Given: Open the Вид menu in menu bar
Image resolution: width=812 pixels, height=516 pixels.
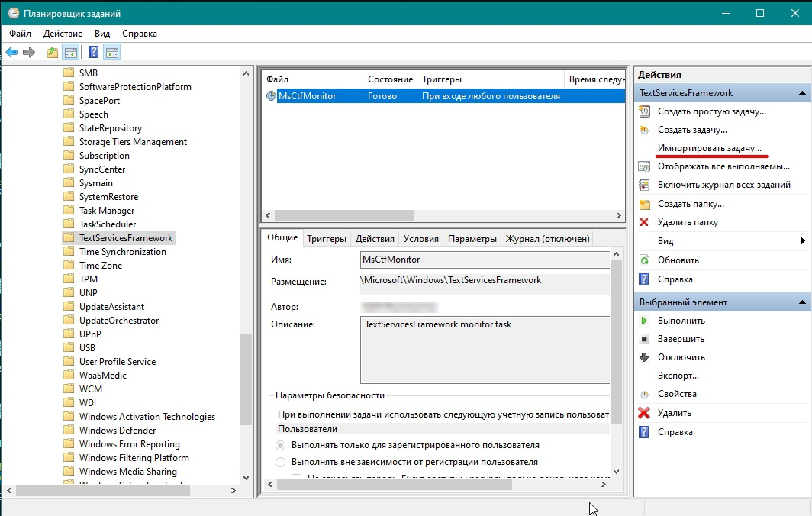Looking at the screenshot, I should coord(102,34).
